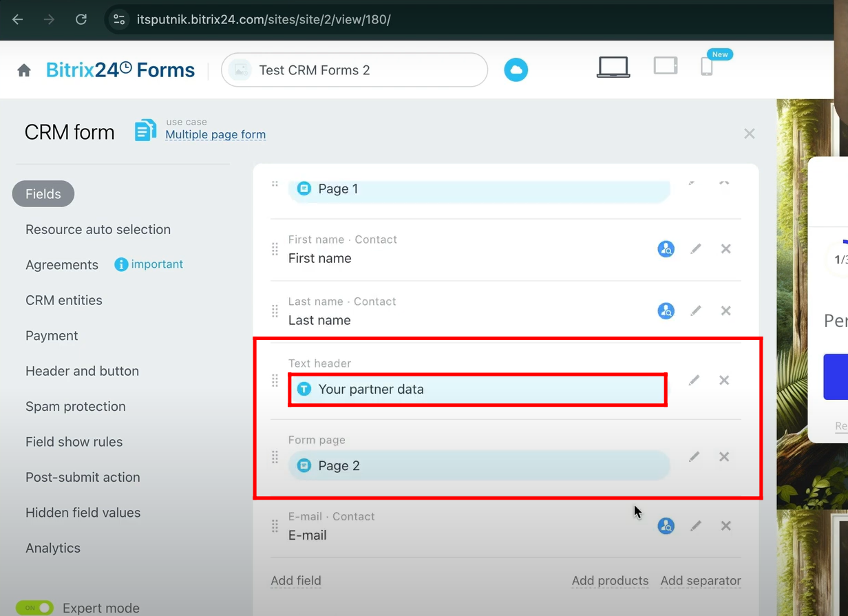Click the Text header row drag handle

coord(275,381)
